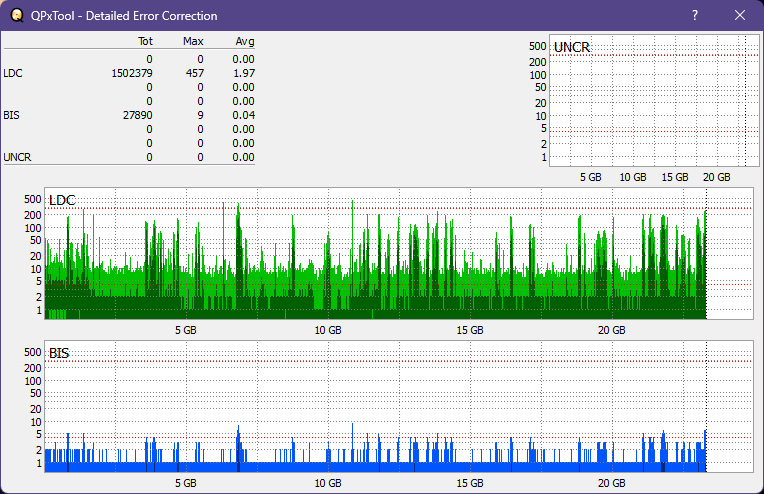Open the help question mark button
The image size is (764, 494).
point(695,16)
